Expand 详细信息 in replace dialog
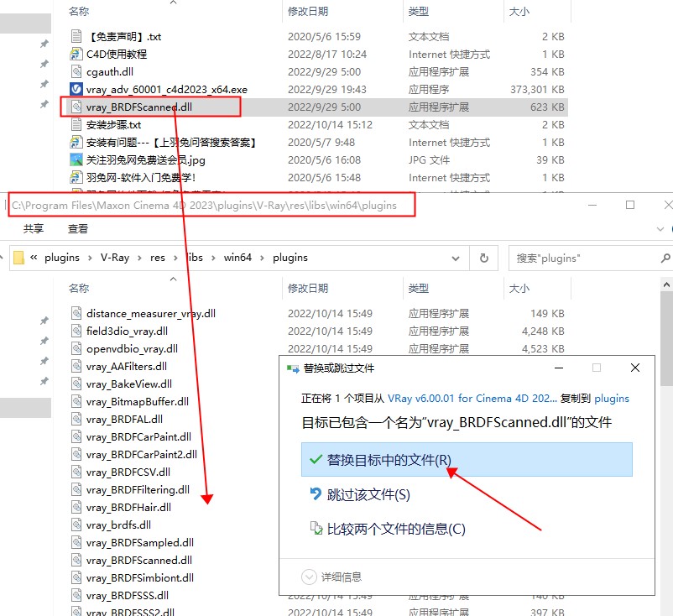This screenshot has height=616, width=673. 331,577
